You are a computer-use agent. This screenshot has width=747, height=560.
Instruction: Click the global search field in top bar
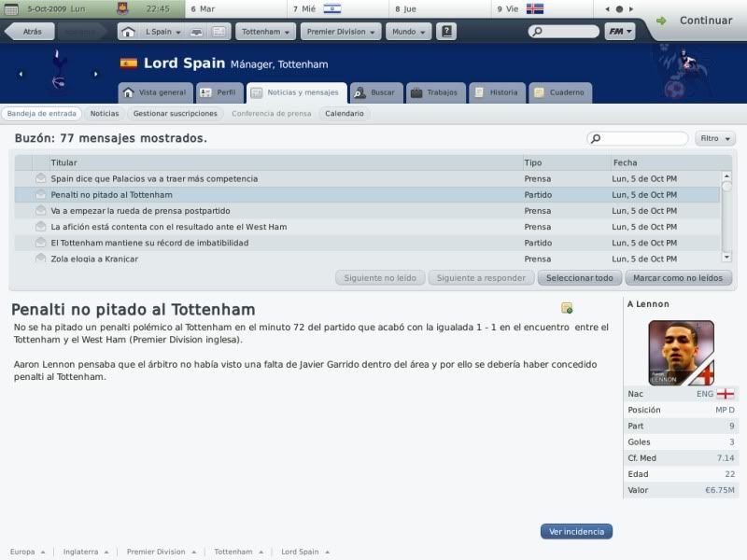[564, 32]
